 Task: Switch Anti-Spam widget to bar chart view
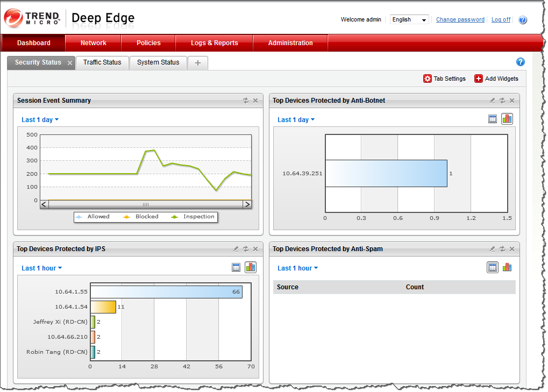(x=507, y=267)
